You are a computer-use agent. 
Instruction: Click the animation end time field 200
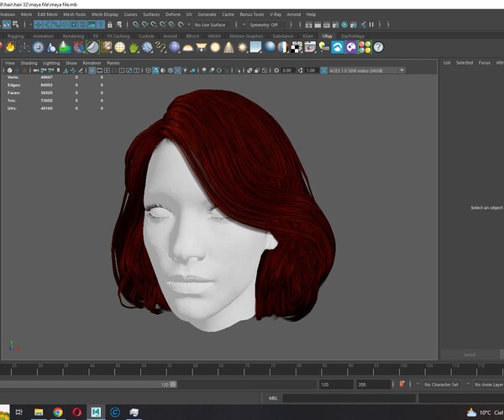coord(373,385)
